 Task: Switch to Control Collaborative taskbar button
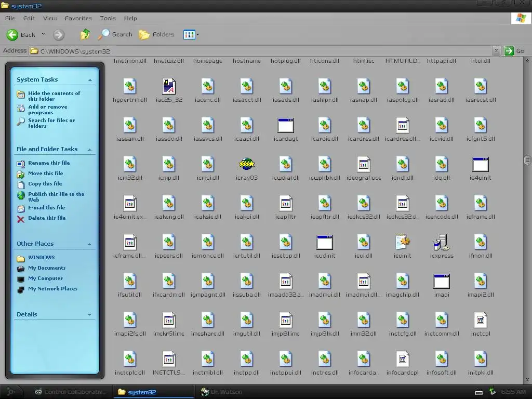(71, 392)
